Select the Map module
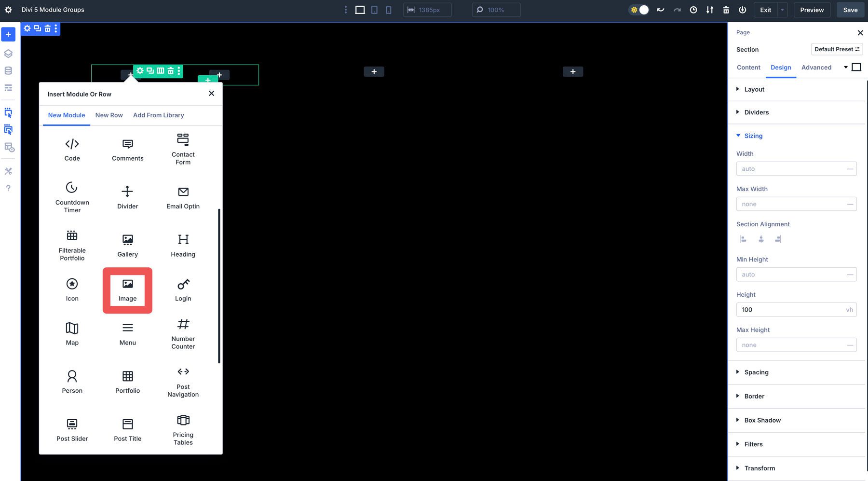868x481 pixels. pyautogui.click(x=72, y=333)
